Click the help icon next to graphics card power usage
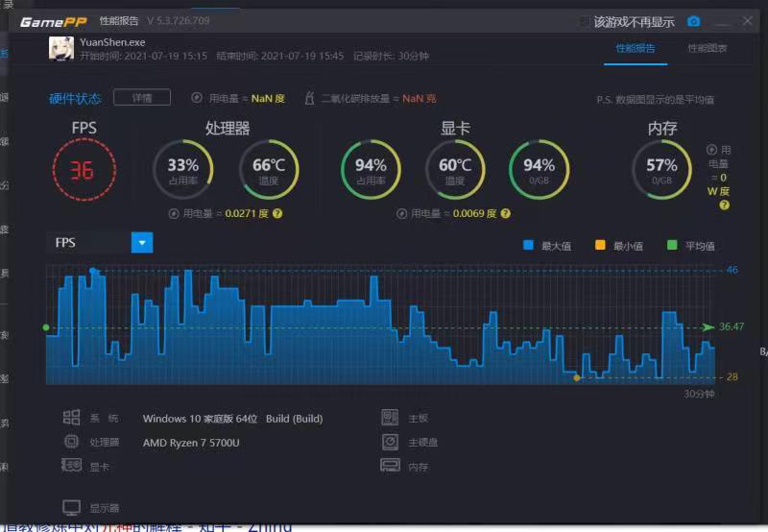768x532 pixels. click(x=505, y=213)
